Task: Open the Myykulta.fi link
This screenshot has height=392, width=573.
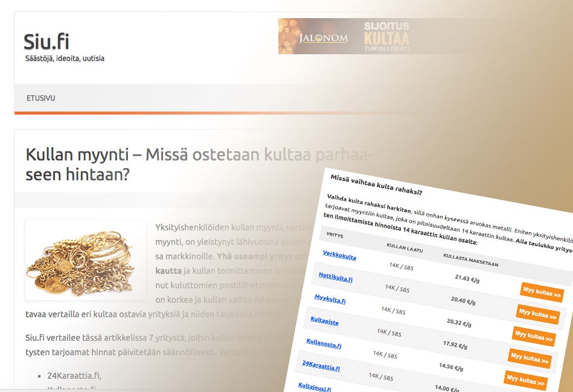Action: (x=330, y=299)
